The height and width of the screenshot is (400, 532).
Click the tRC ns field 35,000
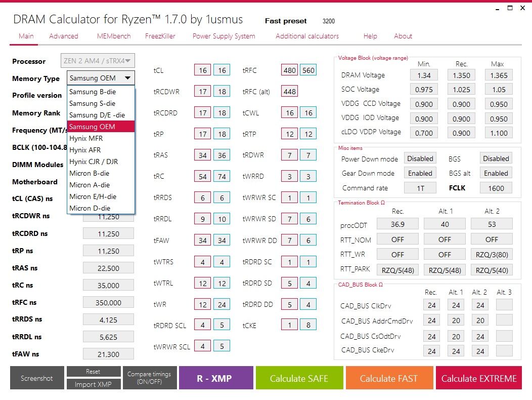coord(108,285)
